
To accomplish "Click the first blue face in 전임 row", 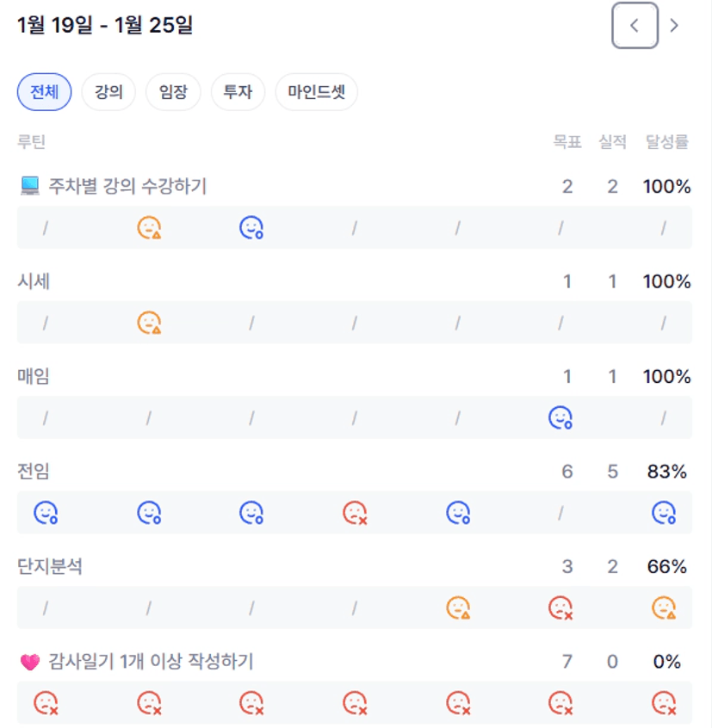I will pyautogui.click(x=46, y=514).
